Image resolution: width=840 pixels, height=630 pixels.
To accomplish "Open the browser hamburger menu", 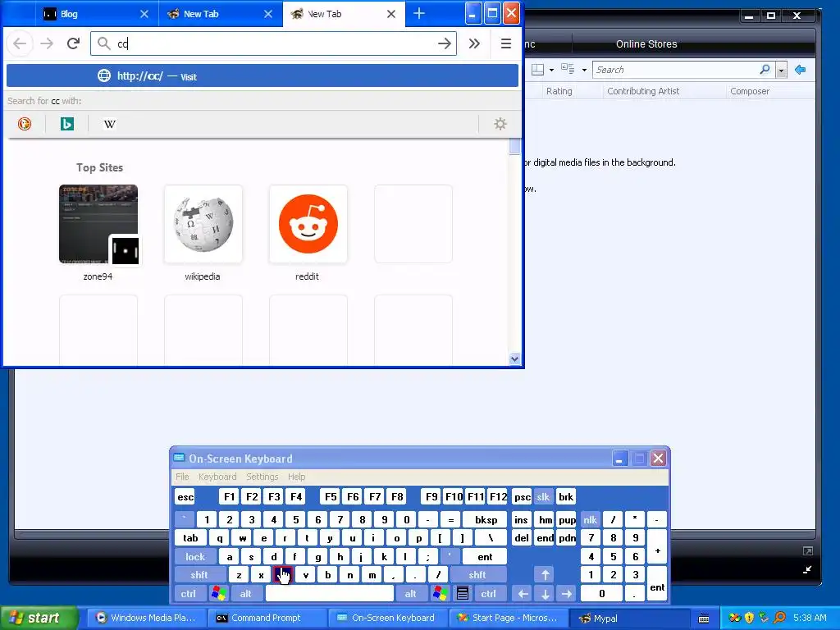I will [x=505, y=43].
